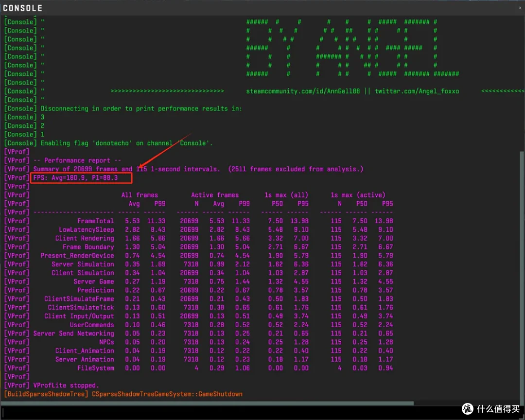Screen dimensions: 525x420
Task: Click 'Server Send Networking' row label
Action: point(74,333)
